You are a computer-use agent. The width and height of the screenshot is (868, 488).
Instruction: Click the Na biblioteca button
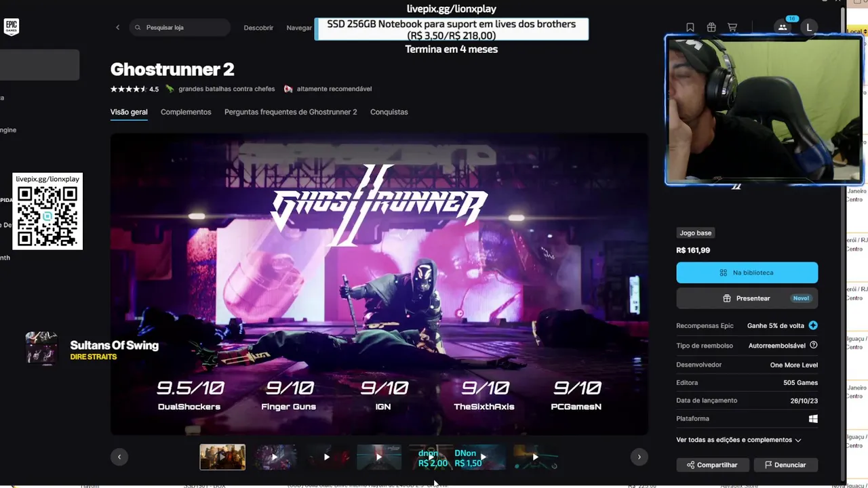[x=747, y=272]
